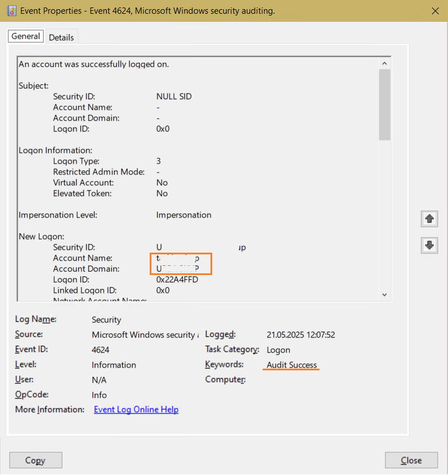Click the 'Impersonation Level:' label

point(58,215)
